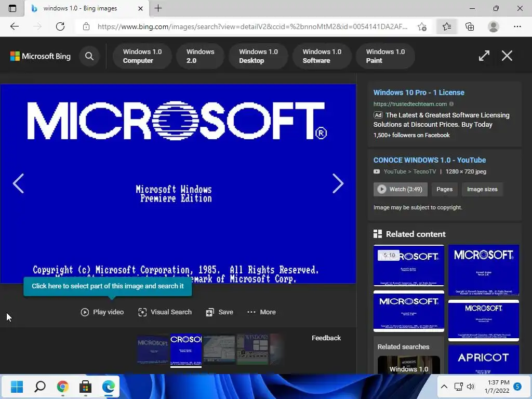Start Visual Search on this image
This screenshot has width=532, height=399.
[165, 312]
